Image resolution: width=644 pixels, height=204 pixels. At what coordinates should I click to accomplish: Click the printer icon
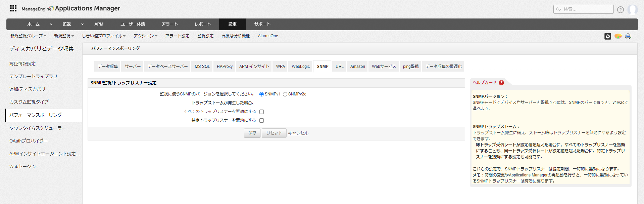[x=628, y=36]
